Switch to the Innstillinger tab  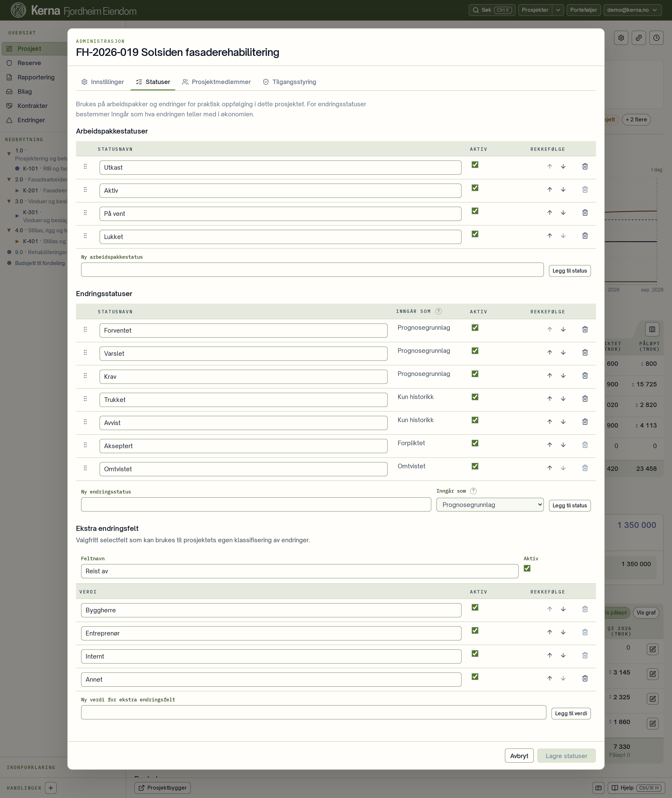pos(102,82)
